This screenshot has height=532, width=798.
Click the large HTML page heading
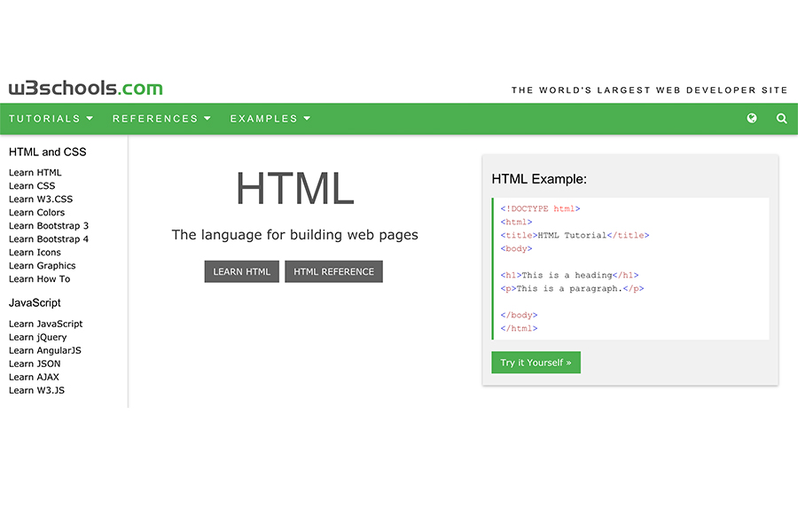pyautogui.click(x=294, y=188)
